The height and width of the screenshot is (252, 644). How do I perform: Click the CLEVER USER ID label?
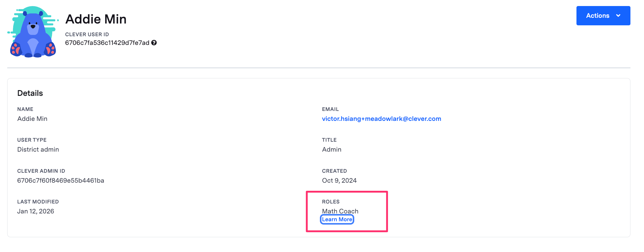(x=87, y=34)
